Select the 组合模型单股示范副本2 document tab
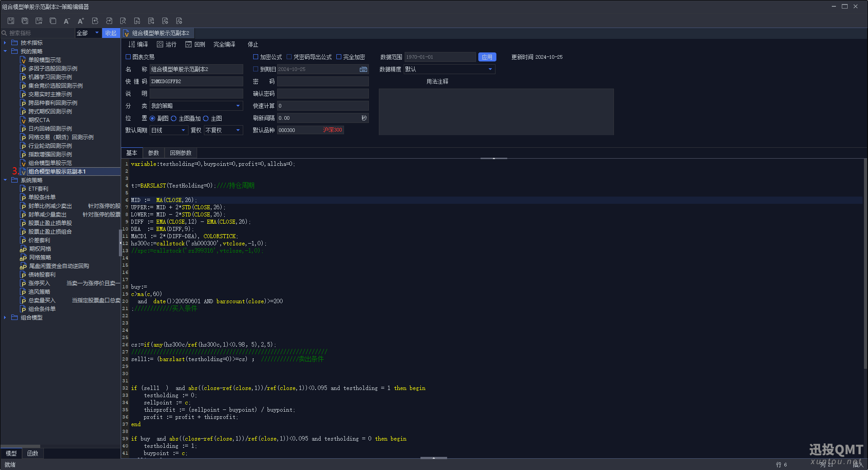868x470 pixels. pos(158,33)
